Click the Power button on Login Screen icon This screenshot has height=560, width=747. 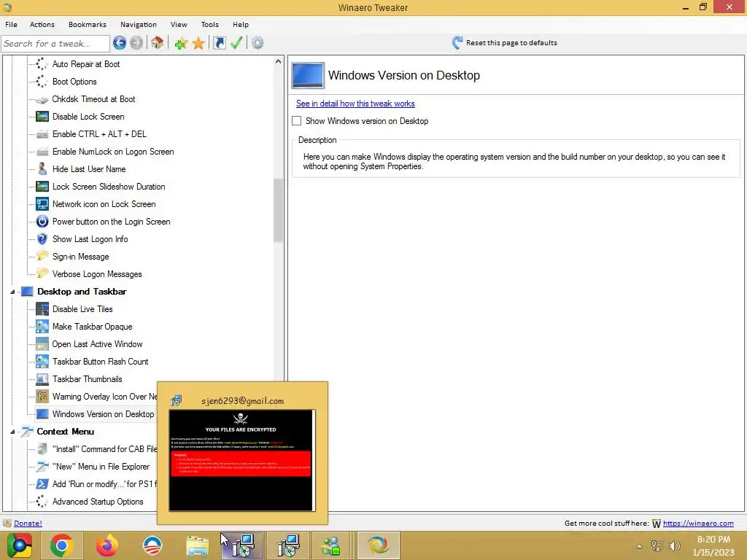tap(42, 222)
